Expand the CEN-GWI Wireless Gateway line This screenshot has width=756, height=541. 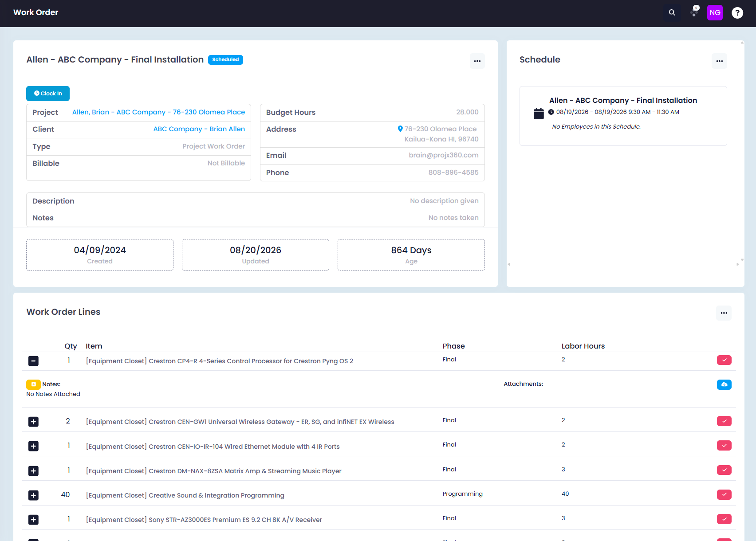tap(33, 422)
